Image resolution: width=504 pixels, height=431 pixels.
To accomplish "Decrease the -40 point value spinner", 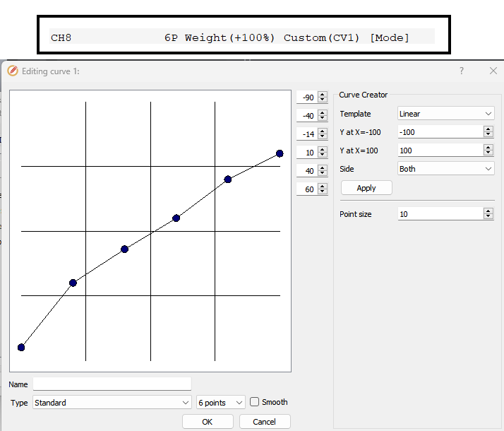I will tap(323, 118).
